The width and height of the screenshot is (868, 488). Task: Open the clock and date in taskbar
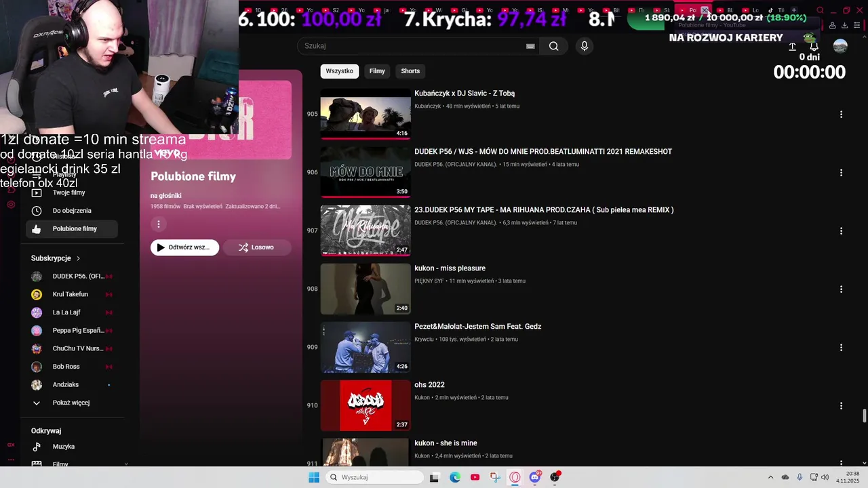[x=848, y=477]
